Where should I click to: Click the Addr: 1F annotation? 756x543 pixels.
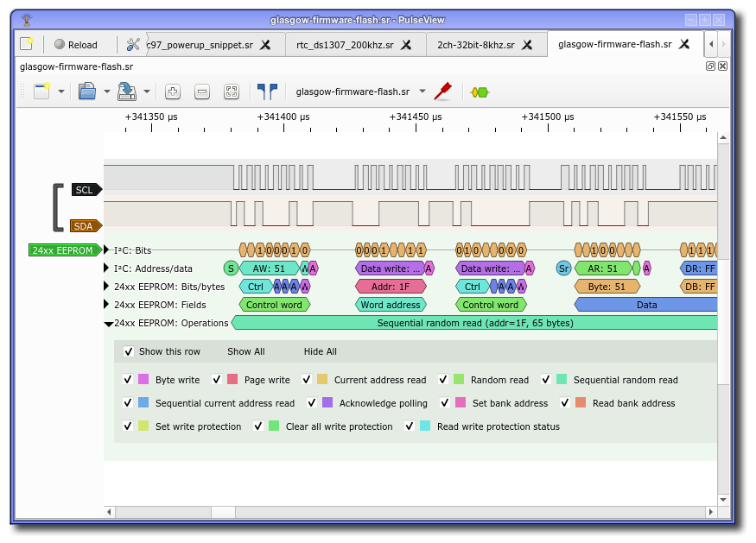coord(391,287)
